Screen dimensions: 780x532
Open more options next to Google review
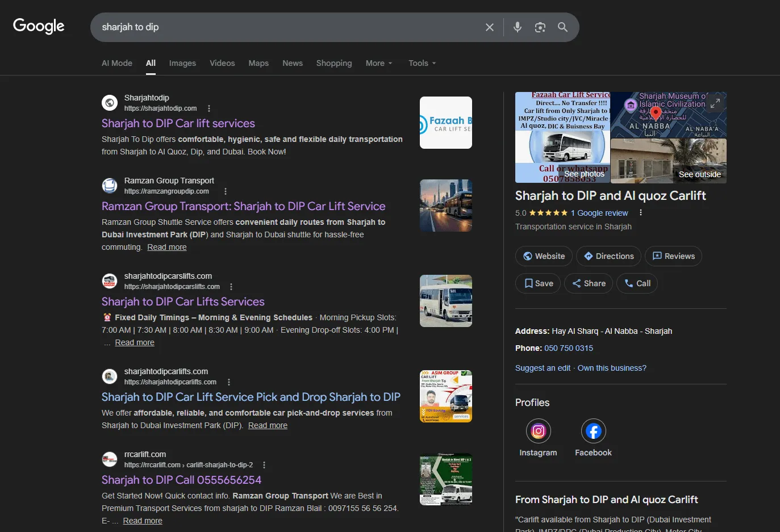[641, 213]
